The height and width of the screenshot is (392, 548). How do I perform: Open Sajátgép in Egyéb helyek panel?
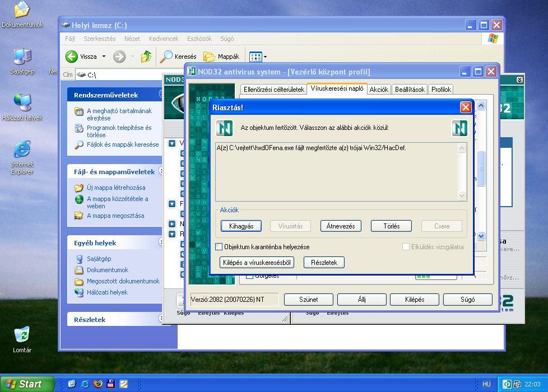[x=99, y=259]
